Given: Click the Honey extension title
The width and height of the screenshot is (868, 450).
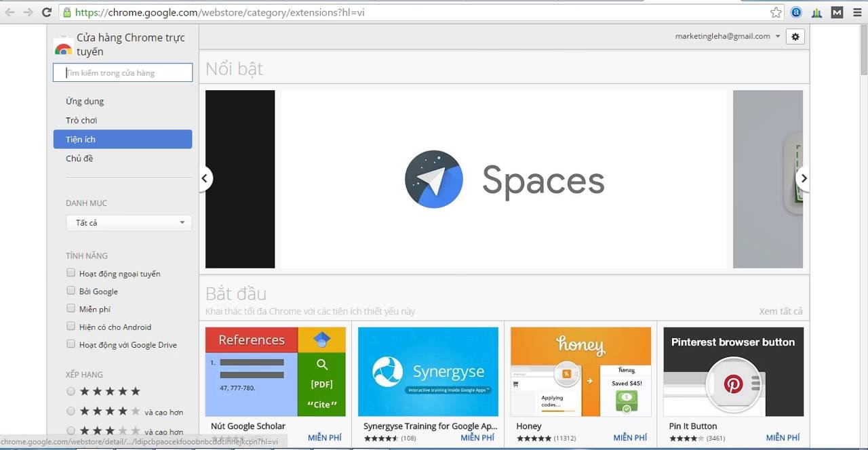Looking at the screenshot, I should click(529, 426).
